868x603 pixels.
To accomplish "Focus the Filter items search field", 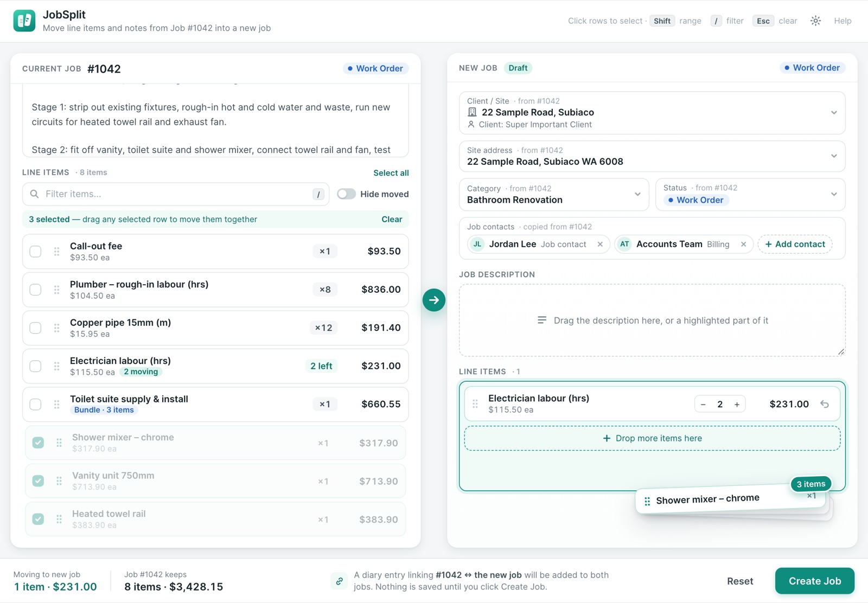I will 176,194.
